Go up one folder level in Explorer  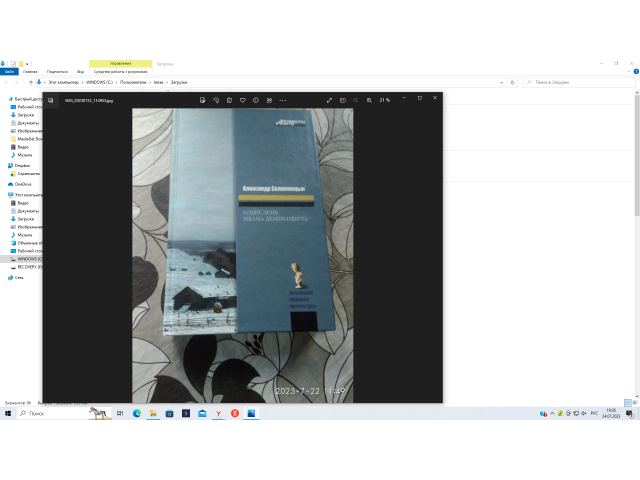pos(31,82)
